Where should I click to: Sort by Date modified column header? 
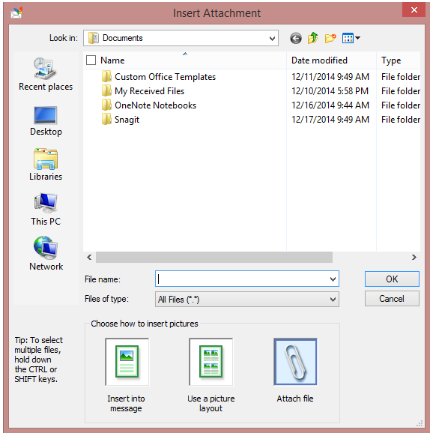point(332,60)
